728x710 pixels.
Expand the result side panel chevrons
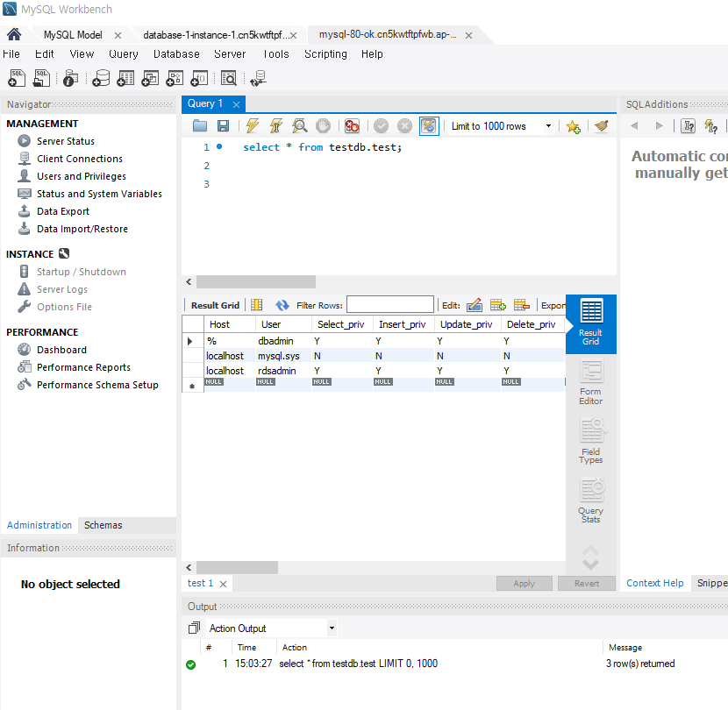(x=590, y=557)
